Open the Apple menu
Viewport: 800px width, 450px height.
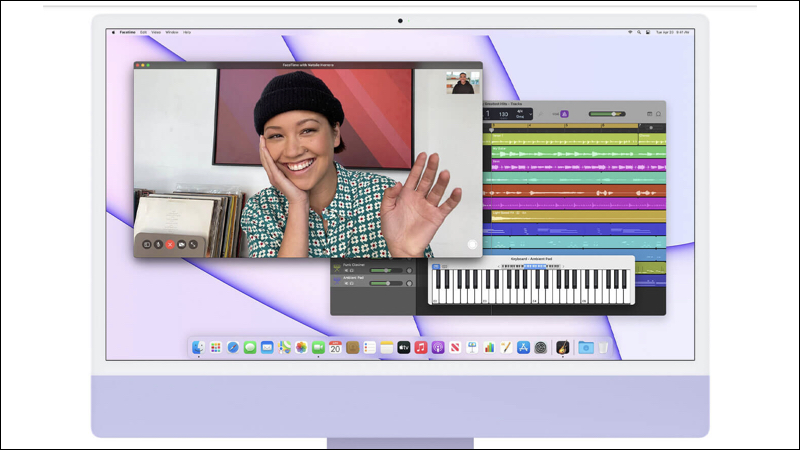tap(113, 32)
